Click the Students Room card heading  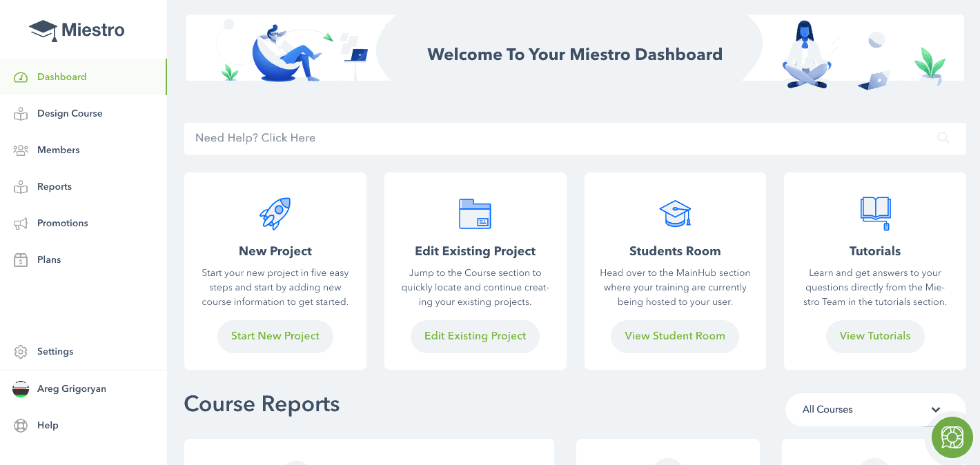click(x=675, y=251)
